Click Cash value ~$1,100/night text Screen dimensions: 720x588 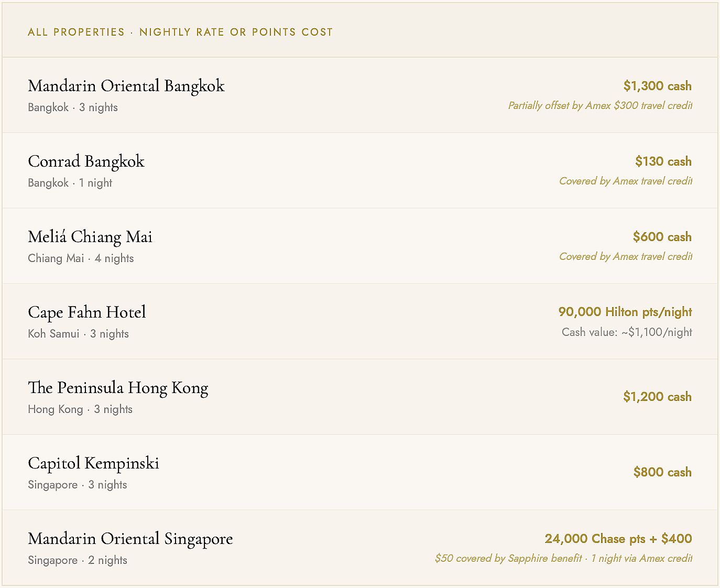pyautogui.click(x=627, y=332)
